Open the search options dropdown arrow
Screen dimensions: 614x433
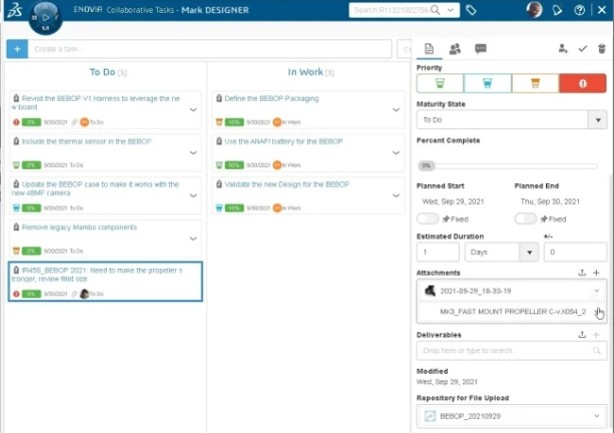(x=451, y=10)
